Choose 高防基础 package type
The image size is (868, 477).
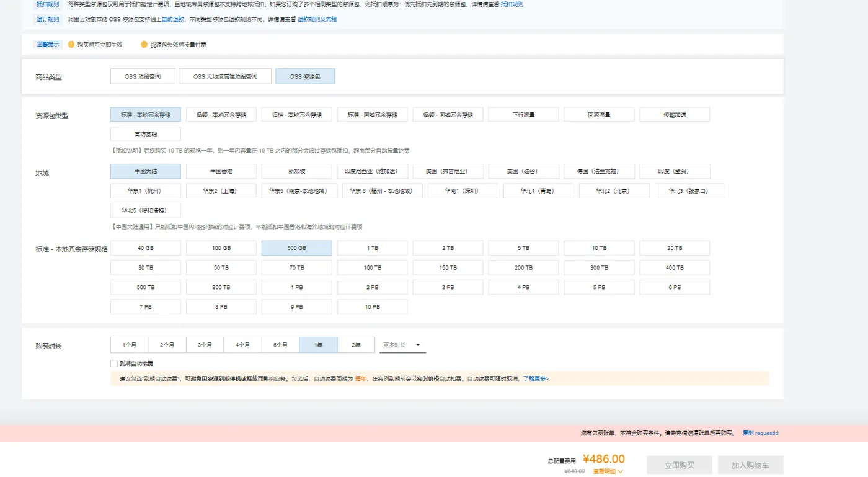click(x=146, y=134)
